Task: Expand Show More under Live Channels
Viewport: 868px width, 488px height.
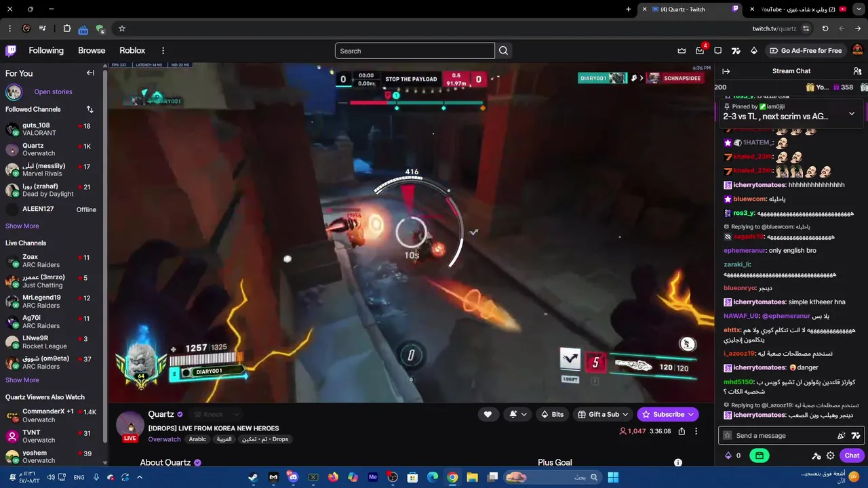Action: (x=22, y=380)
